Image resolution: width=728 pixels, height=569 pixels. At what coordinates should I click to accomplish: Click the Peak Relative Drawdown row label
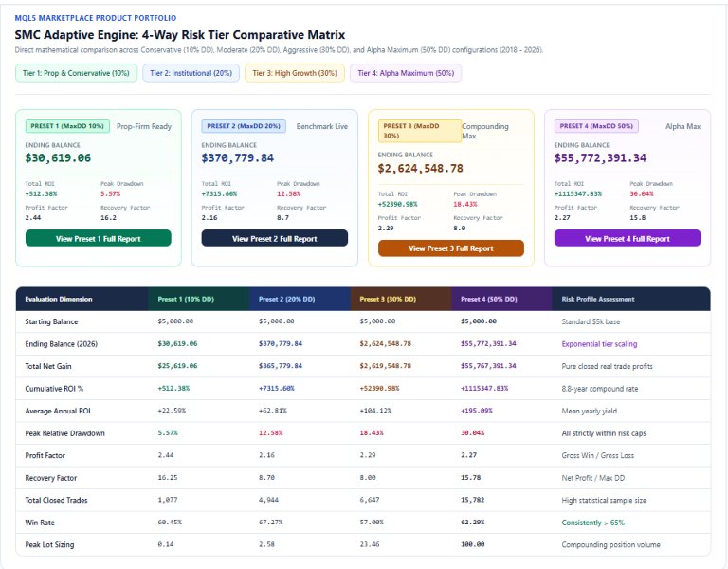click(x=65, y=432)
